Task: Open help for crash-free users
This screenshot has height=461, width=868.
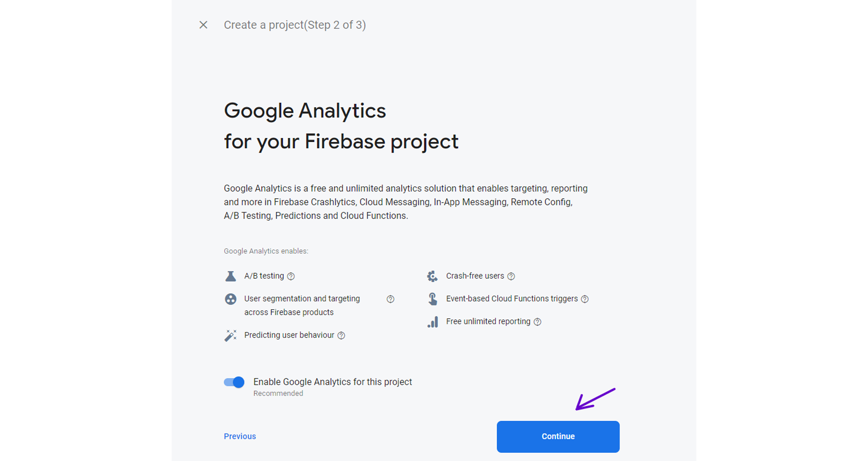Action: coord(511,276)
